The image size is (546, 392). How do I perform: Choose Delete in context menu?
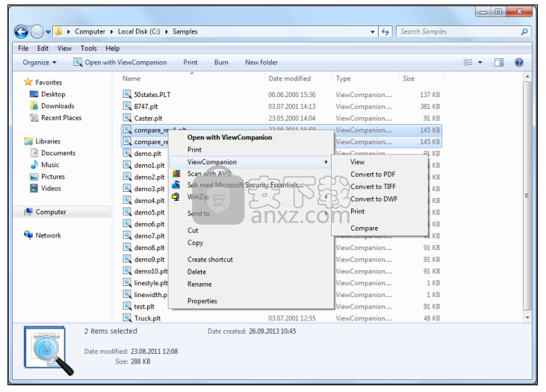click(196, 272)
